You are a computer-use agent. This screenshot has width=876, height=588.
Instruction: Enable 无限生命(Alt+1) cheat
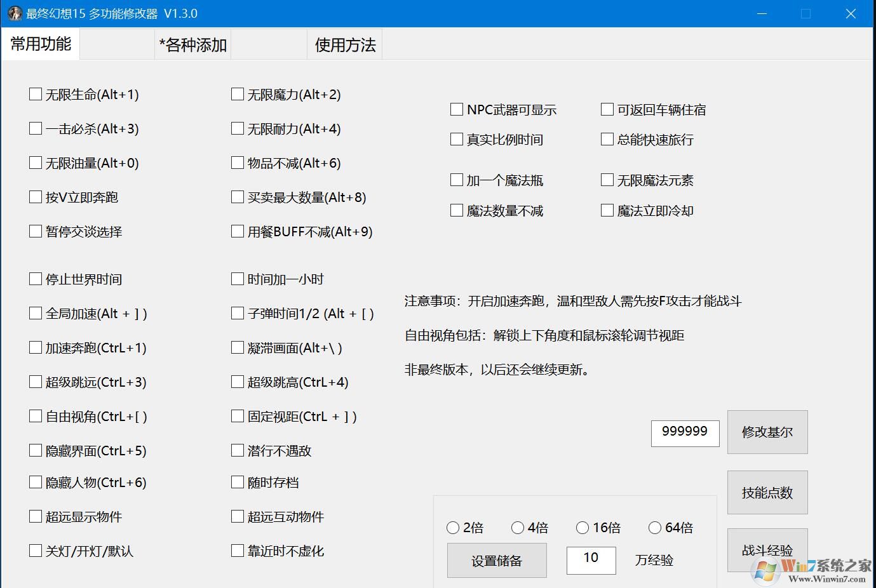point(36,93)
